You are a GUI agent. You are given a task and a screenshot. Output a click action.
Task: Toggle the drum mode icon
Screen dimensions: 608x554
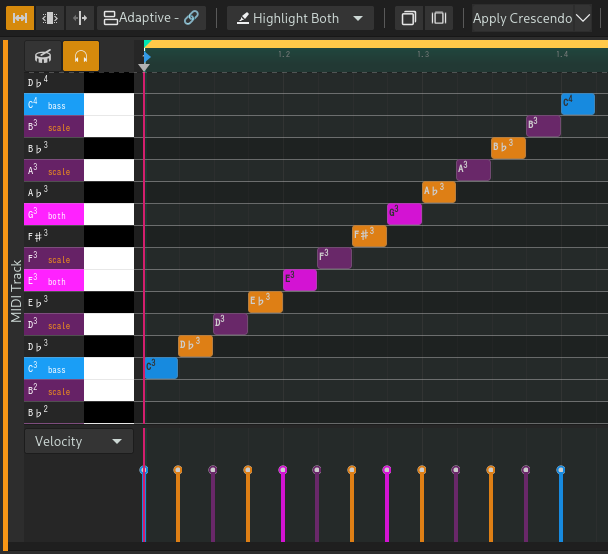43,56
